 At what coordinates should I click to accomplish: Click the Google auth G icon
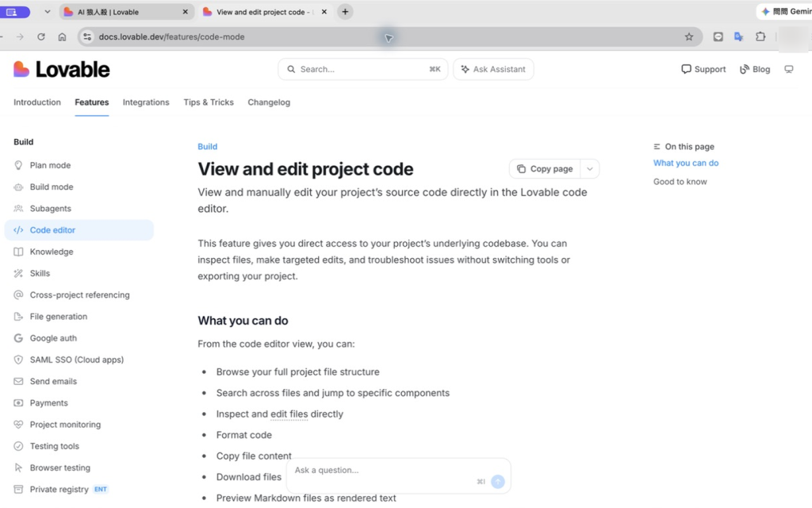point(18,338)
